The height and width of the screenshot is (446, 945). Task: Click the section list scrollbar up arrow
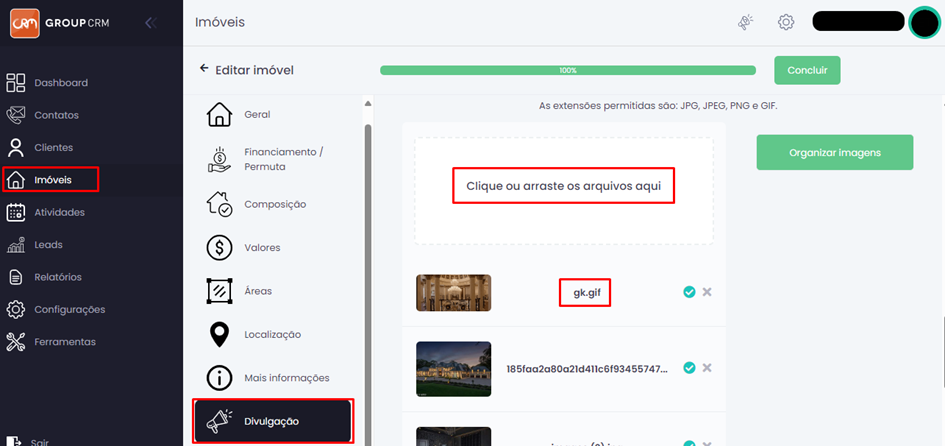point(368,103)
